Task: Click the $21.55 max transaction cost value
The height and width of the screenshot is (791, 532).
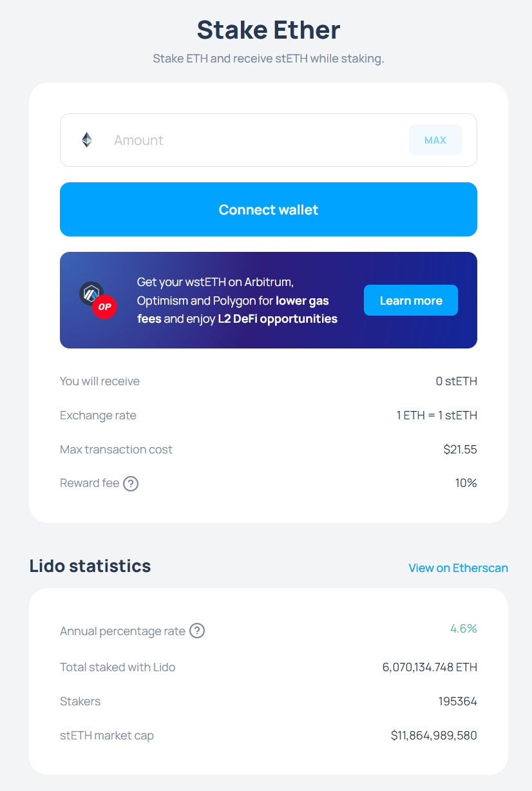Action: (x=460, y=449)
